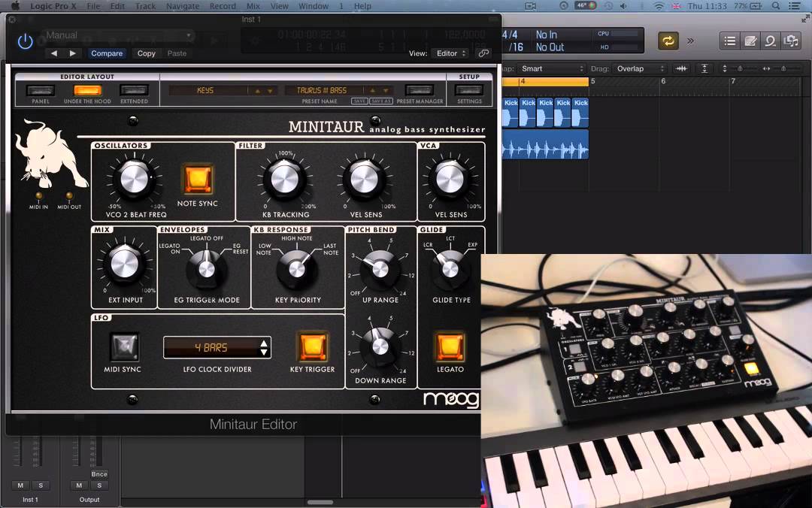Open the Logic media browser button

click(x=791, y=41)
